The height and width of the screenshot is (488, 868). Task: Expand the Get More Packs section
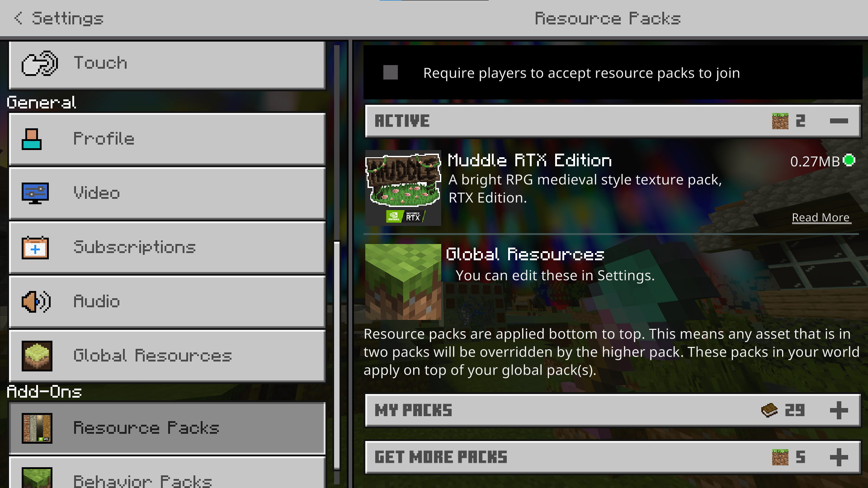[839, 457]
